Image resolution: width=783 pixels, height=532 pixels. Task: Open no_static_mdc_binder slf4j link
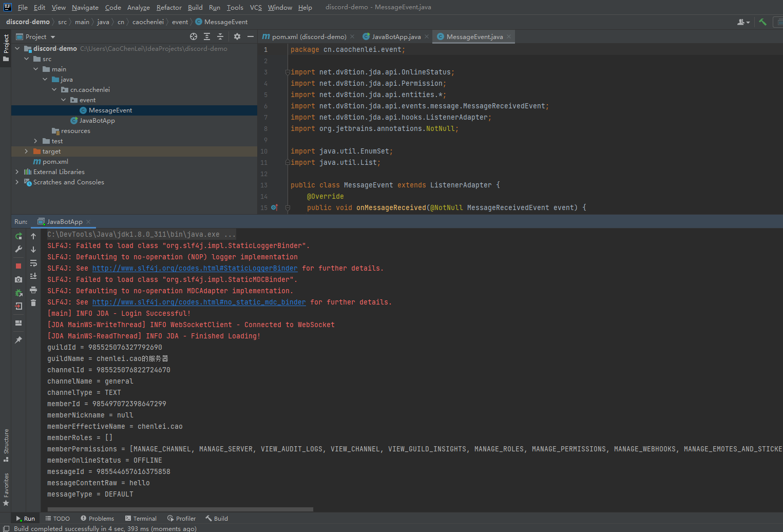pyautogui.click(x=199, y=302)
